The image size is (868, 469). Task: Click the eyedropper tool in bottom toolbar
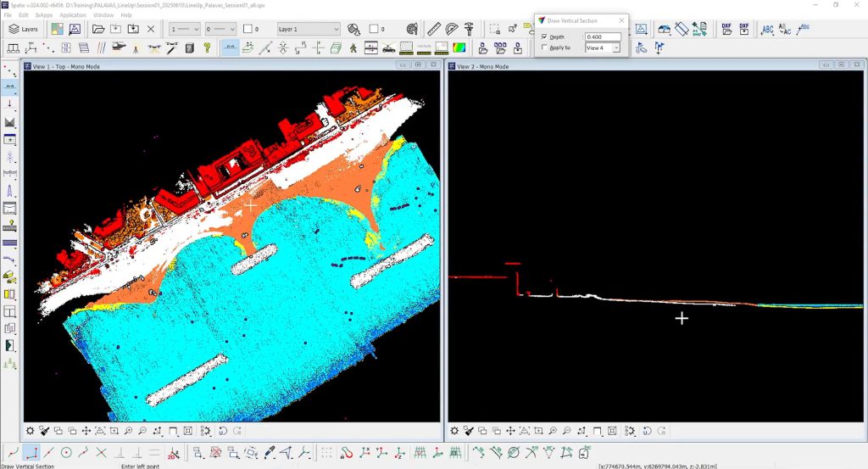(269, 453)
